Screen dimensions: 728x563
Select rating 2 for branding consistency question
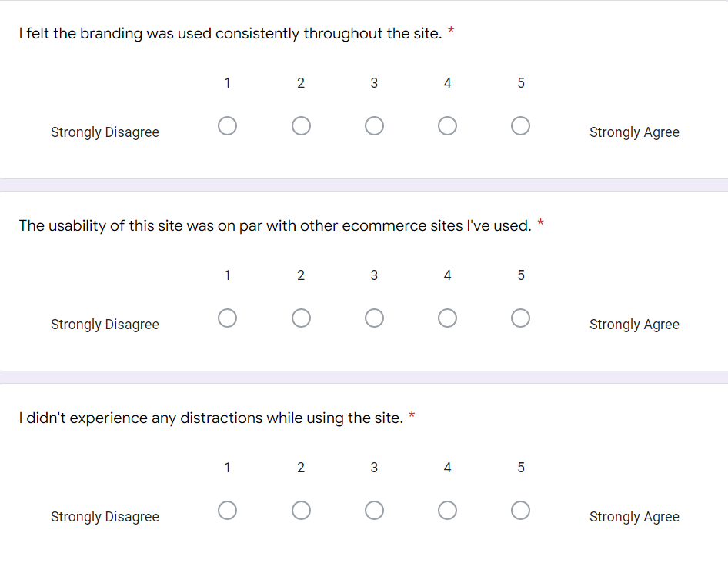click(301, 126)
